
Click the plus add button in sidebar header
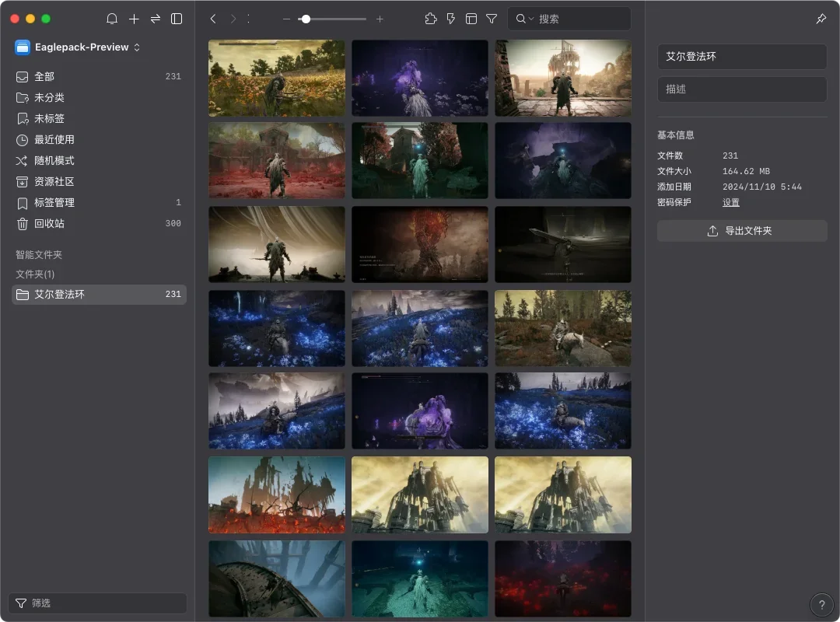pyautogui.click(x=134, y=19)
